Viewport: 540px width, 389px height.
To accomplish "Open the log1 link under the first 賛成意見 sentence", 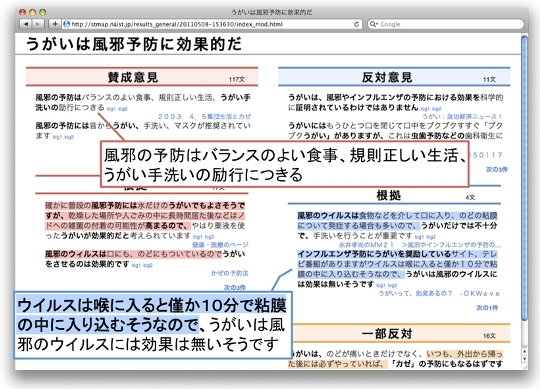I will pos(111,109).
